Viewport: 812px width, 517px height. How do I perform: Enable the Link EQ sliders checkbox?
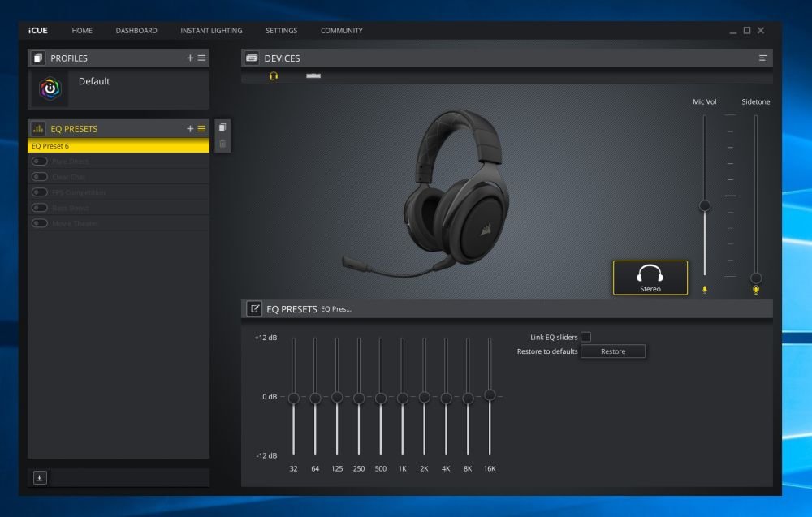click(585, 337)
